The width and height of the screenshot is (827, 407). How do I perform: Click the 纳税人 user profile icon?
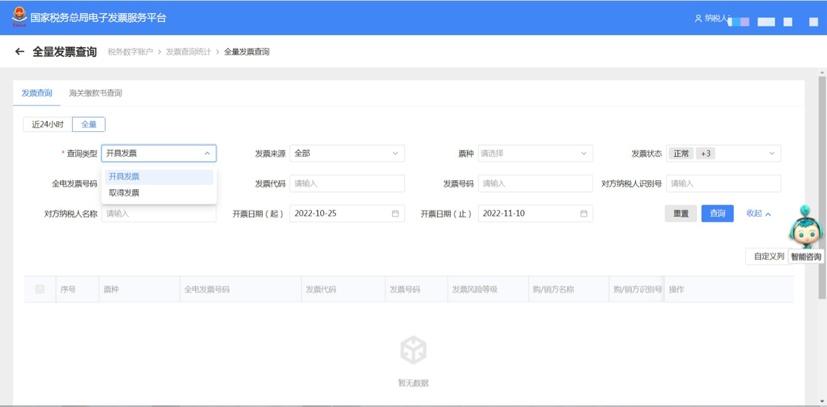(698, 19)
